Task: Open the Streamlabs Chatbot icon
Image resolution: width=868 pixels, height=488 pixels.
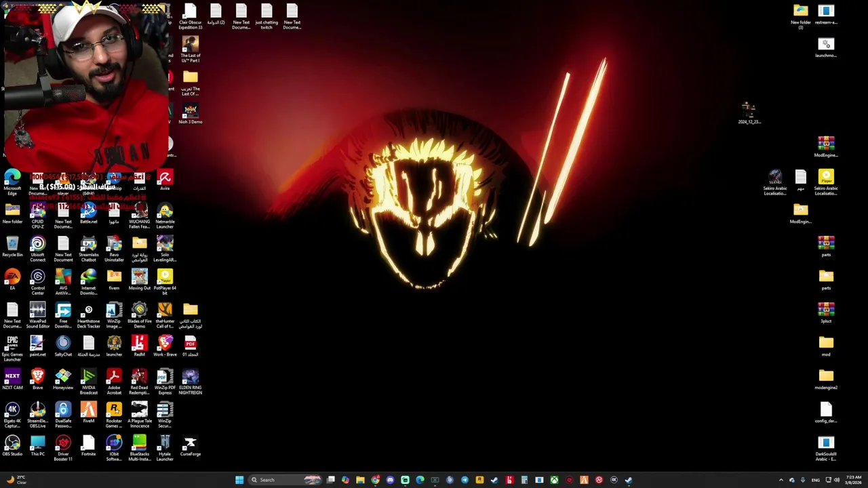Action: (89, 249)
